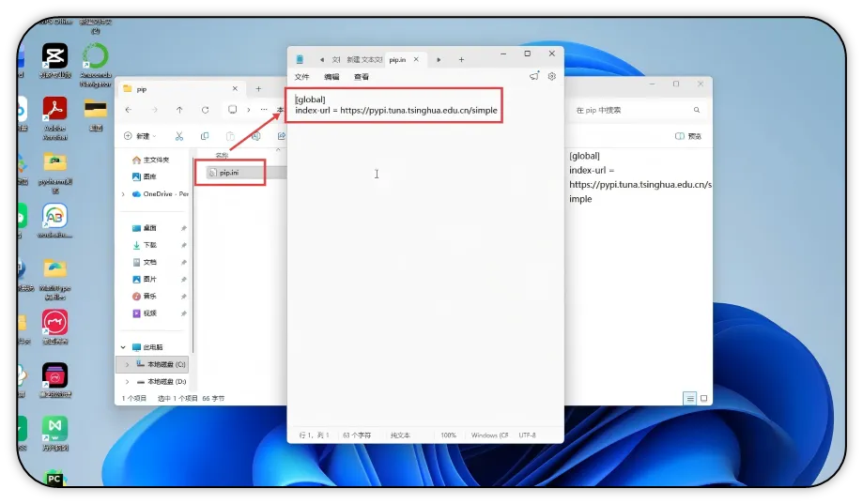Switch Explorer to large icons view
The width and height of the screenshot is (863, 504).
coord(703,398)
